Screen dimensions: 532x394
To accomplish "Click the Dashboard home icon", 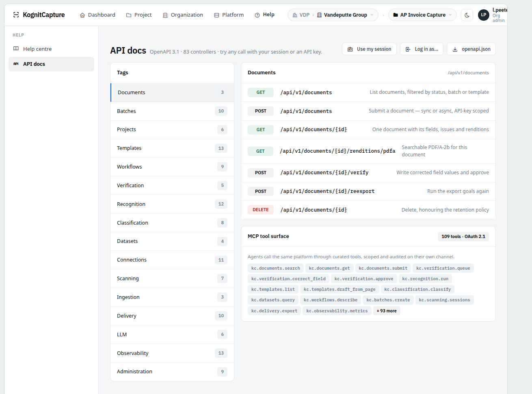I will click(x=82, y=15).
